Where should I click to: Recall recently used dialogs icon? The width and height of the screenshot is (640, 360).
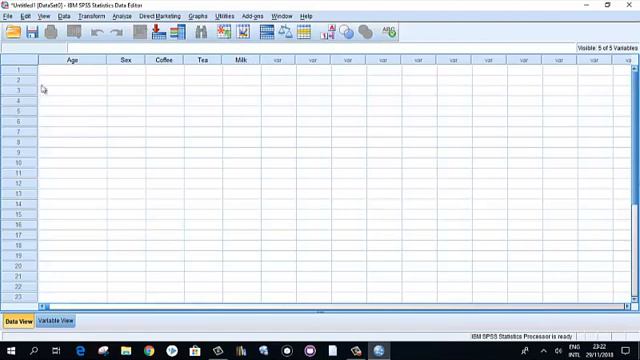point(74,32)
